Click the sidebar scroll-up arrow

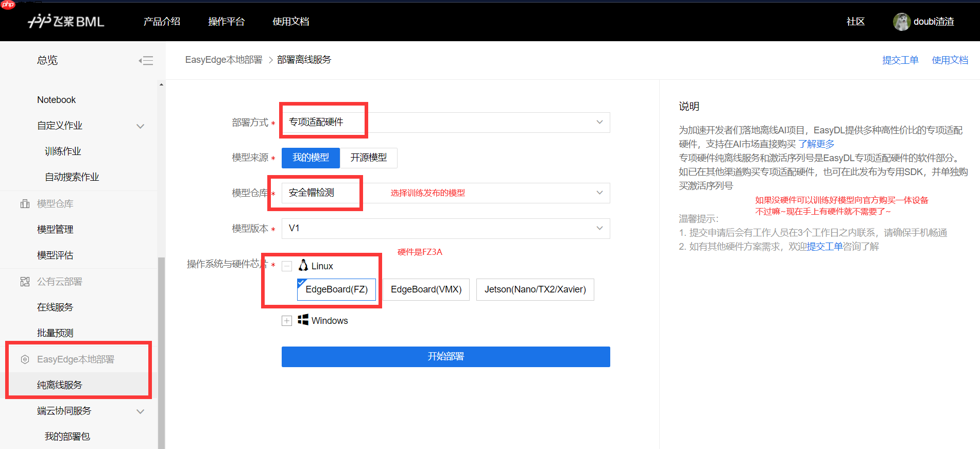tap(161, 84)
